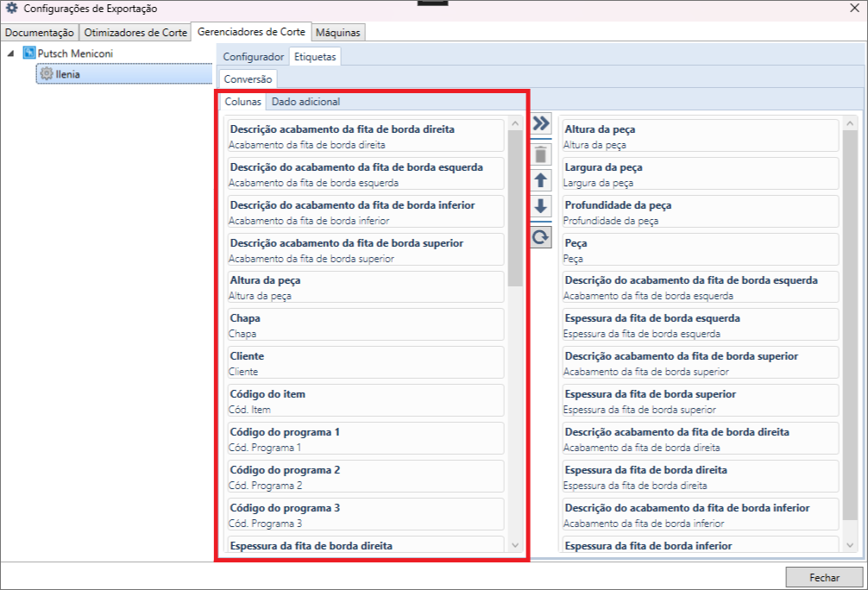
Task: Switch to the Dado adicional tab
Action: point(305,102)
